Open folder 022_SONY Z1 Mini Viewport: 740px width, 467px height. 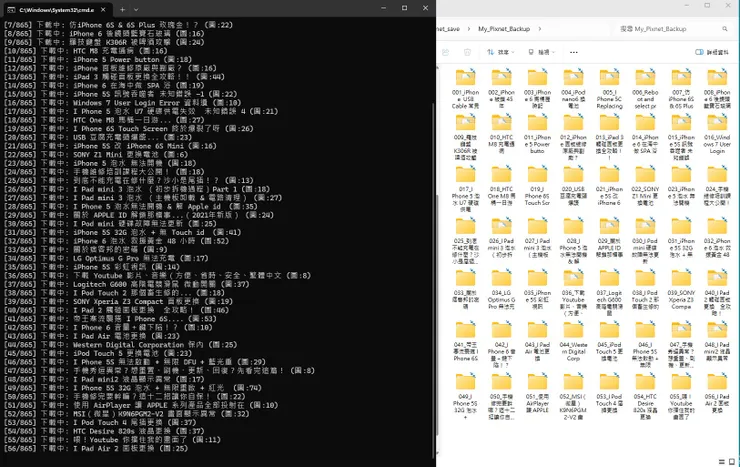(645, 186)
